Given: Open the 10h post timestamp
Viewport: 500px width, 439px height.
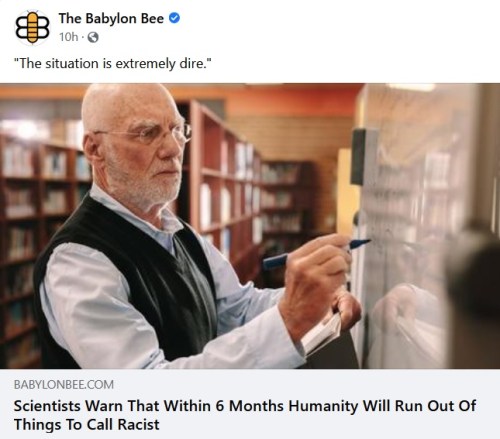Looking at the screenshot, I should [68, 37].
